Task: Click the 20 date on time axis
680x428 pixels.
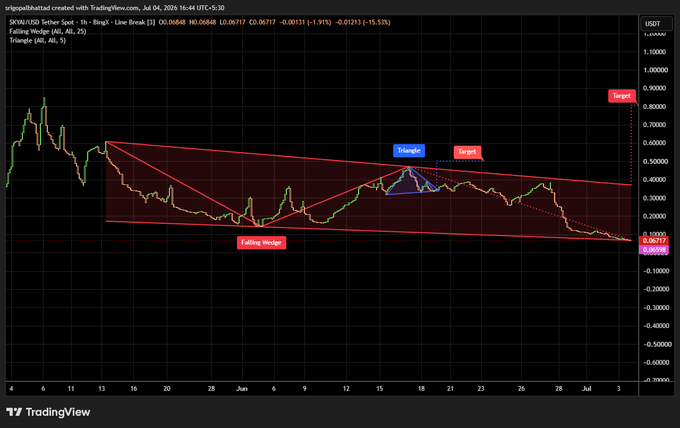Action: click(x=167, y=389)
